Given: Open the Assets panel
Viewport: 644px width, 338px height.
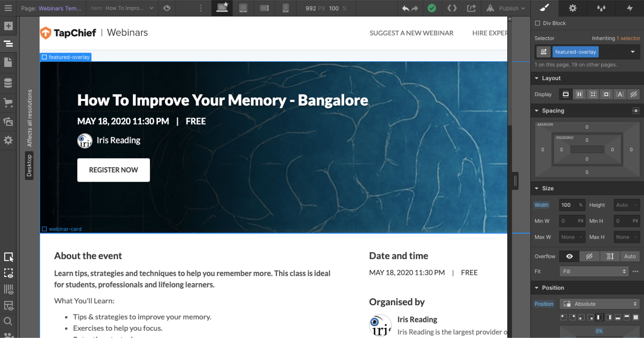Looking at the screenshot, I should 8,122.
